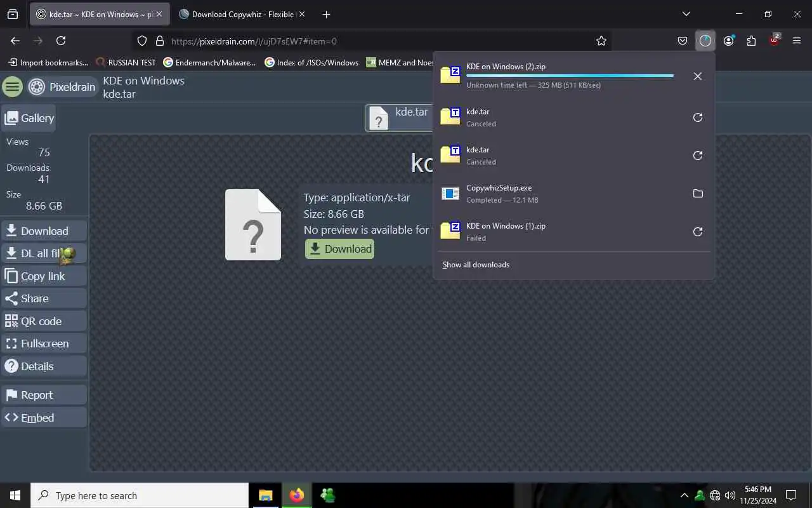Retry first kde.tar canceled download
This screenshot has width=812, height=508.
[x=698, y=117]
